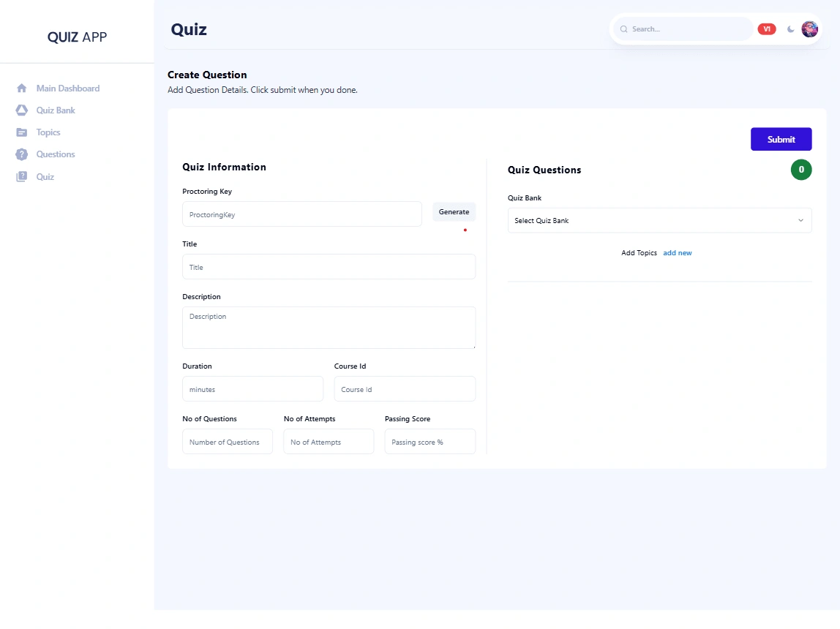Click the red V1 badge
The height and width of the screenshot is (629, 840).
(767, 29)
